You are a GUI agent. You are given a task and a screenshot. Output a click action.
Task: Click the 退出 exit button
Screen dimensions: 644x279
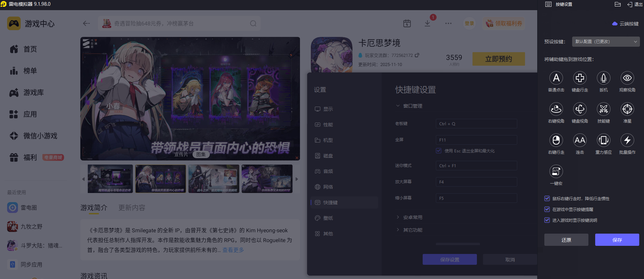point(635,4)
